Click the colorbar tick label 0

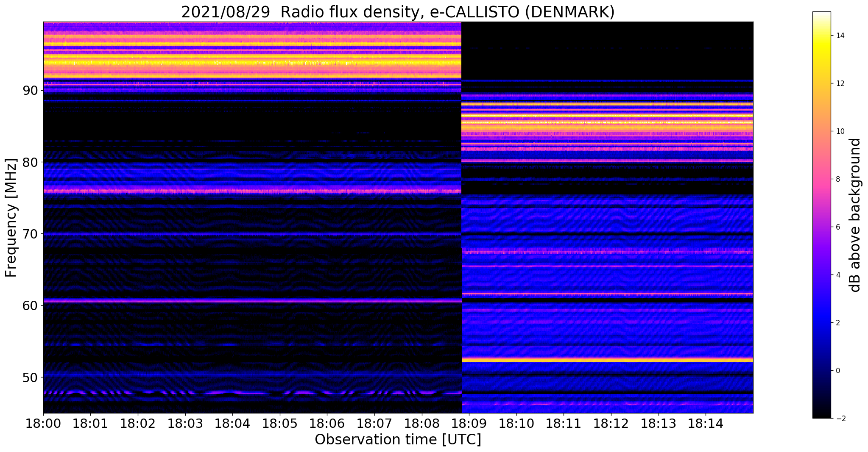pos(838,371)
